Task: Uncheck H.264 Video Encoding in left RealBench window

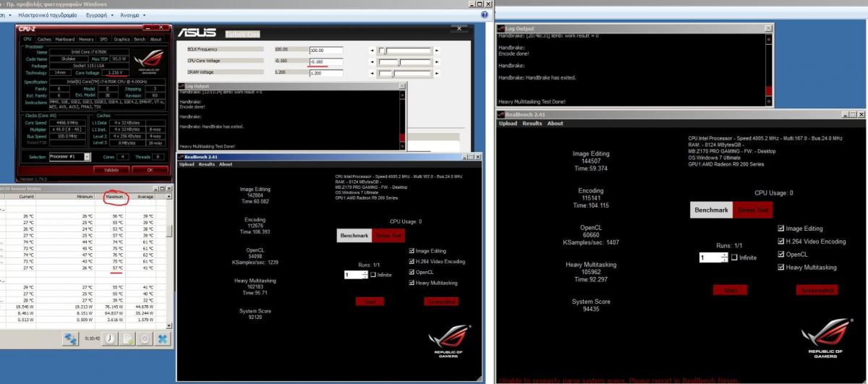Action: click(x=411, y=261)
